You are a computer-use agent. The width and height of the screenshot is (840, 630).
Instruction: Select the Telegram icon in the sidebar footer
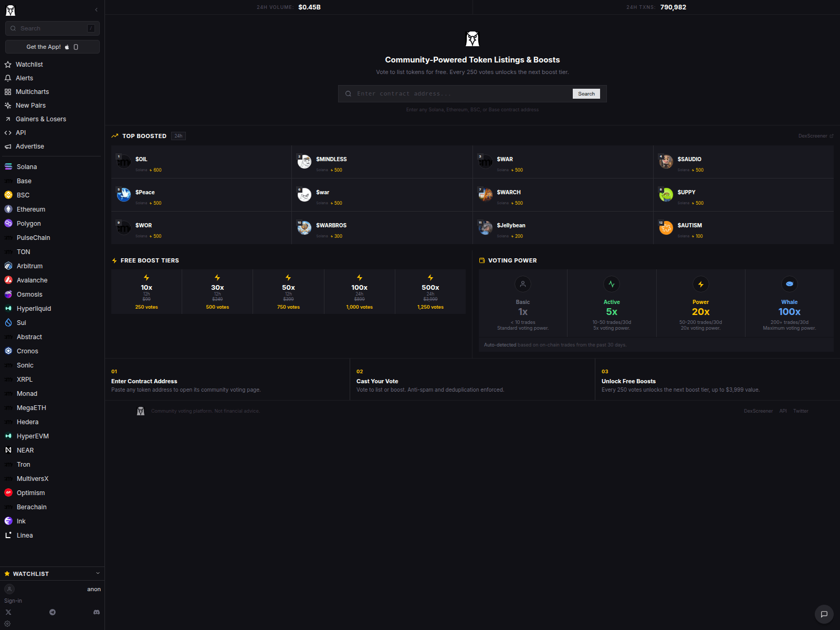(52, 612)
